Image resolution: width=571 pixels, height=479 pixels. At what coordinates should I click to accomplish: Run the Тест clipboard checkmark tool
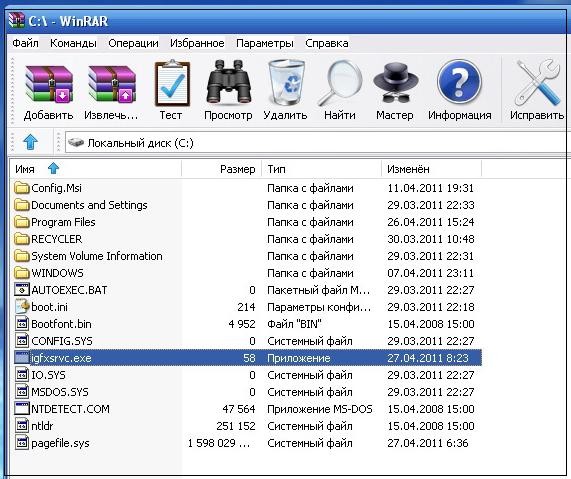tap(172, 83)
